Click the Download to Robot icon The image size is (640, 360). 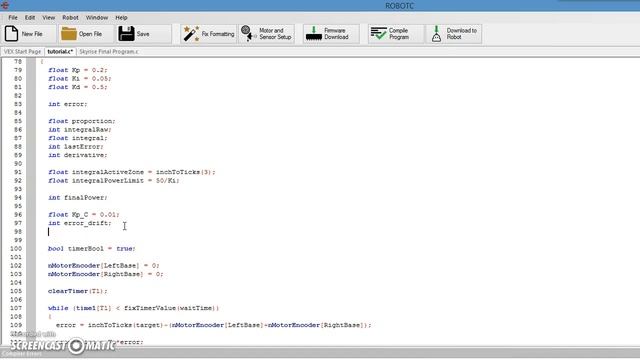(x=436, y=33)
